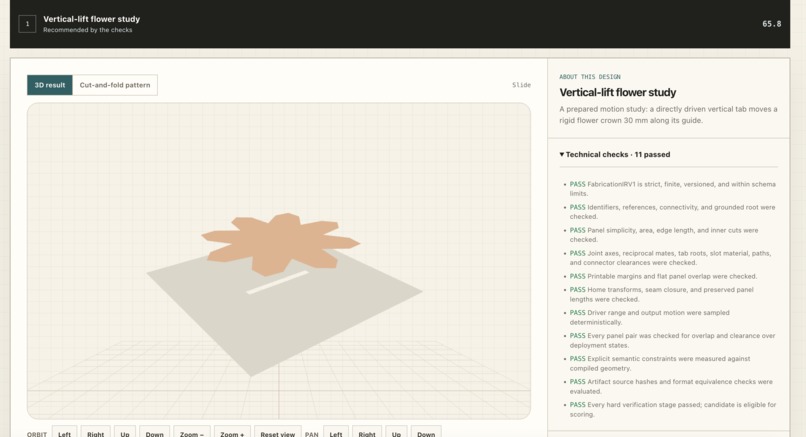806x437 pixels.
Task: Click the PASS Home transforms, seam closure check
Action: point(662,295)
